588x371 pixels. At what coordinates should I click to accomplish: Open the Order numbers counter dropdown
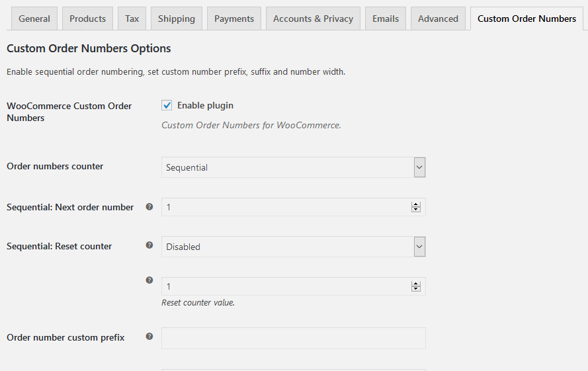pos(293,167)
